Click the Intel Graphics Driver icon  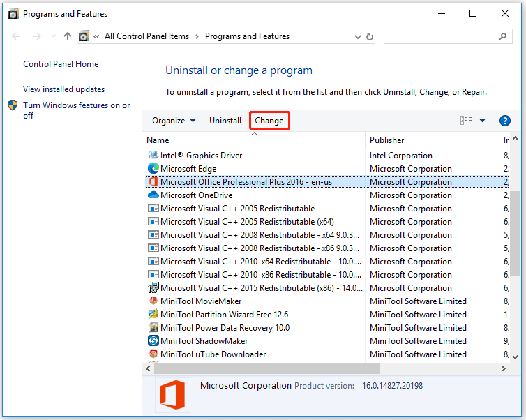(x=153, y=156)
